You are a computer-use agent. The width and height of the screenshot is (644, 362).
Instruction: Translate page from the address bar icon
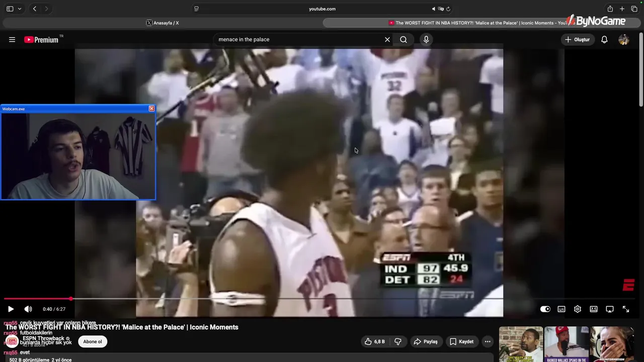point(441,9)
